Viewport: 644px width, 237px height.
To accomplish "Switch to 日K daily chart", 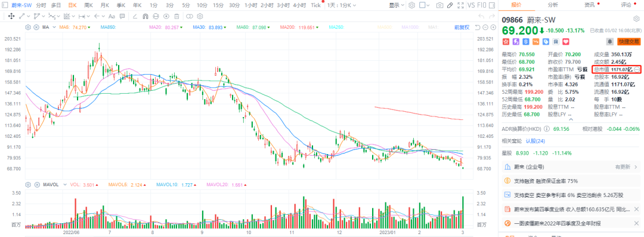I will pos(72,5).
